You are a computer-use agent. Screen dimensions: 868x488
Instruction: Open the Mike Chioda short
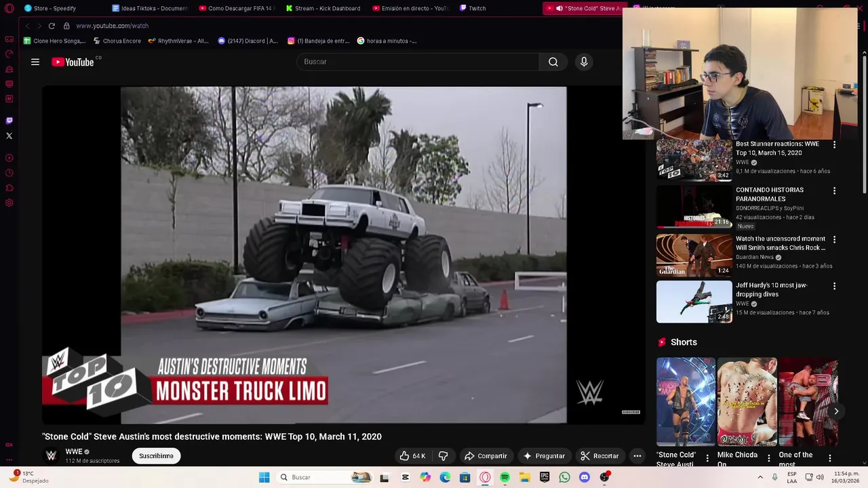[747, 402]
